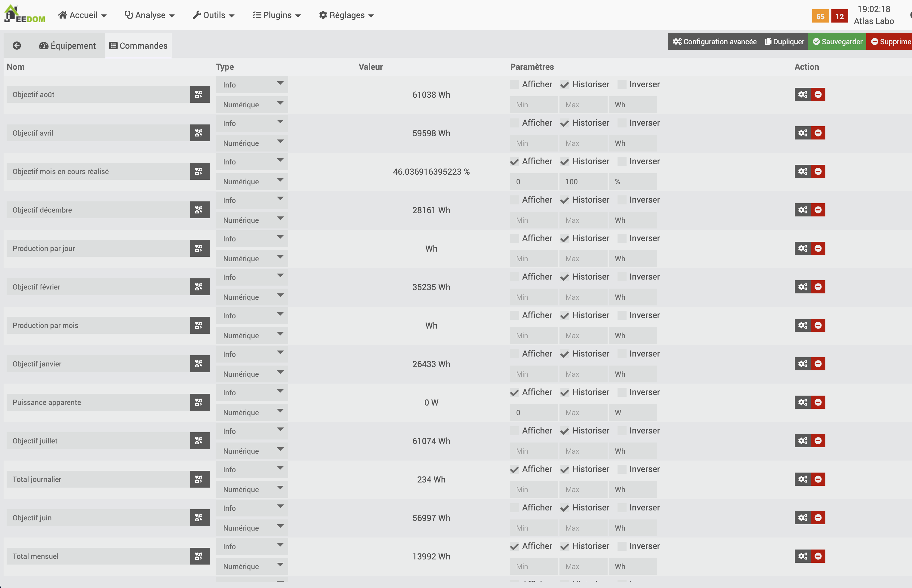Edit Min field of Objectif mois en cours réalisé
Screen dimensions: 912x588
[534, 182]
